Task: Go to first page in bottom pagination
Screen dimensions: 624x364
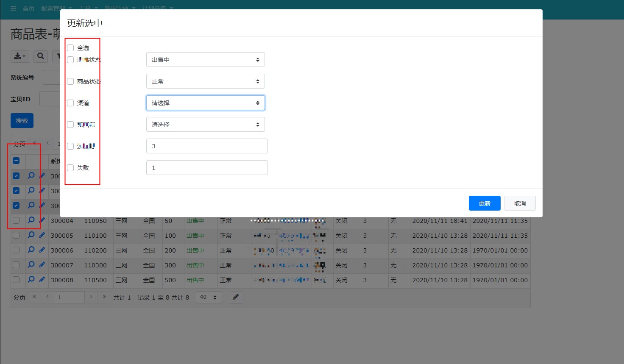Action: (x=34, y=297)
